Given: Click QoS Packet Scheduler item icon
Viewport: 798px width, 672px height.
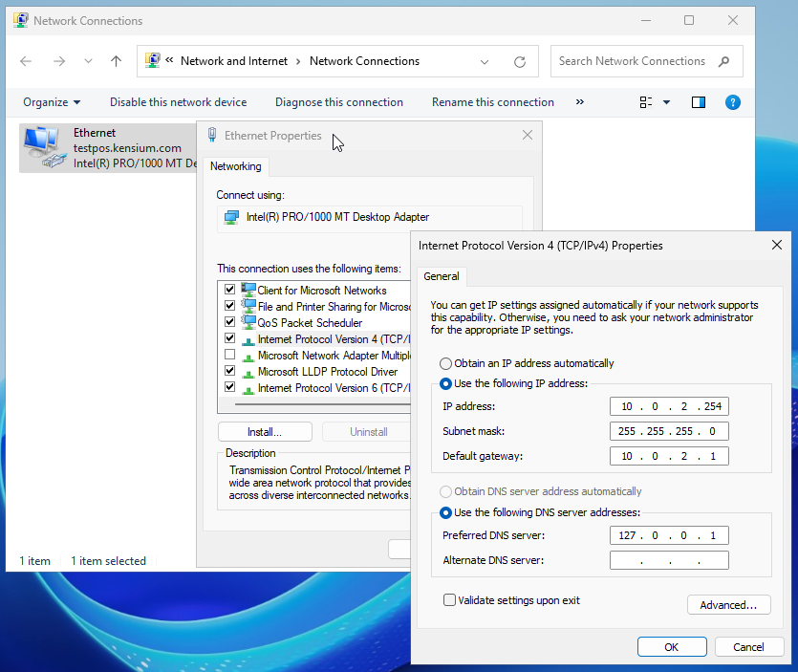Looking at the screenshot, I should (248, 322).
